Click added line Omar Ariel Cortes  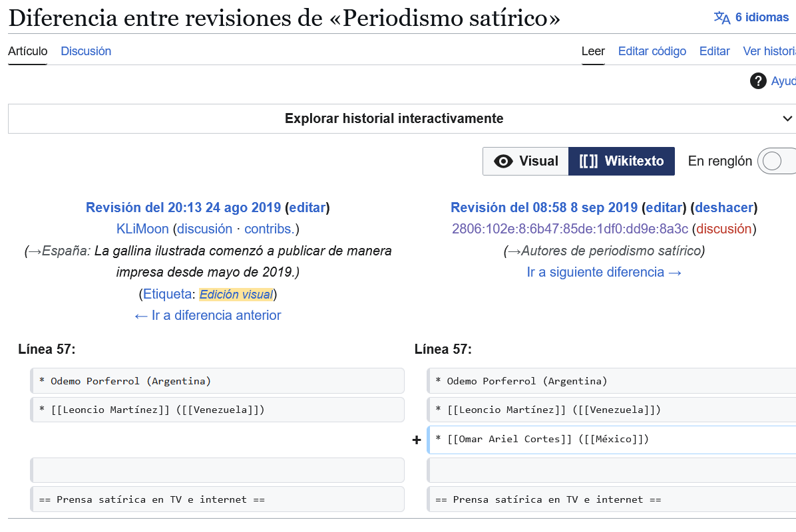pos(611,440)
